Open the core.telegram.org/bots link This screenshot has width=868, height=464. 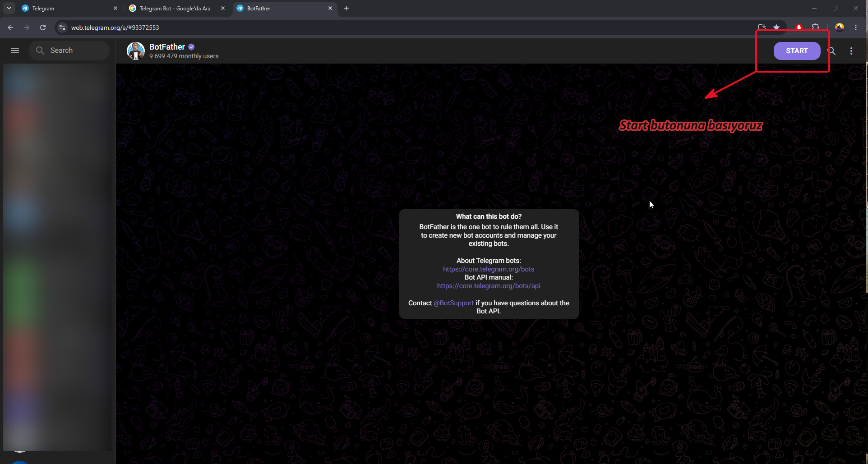tap(489, 269)
